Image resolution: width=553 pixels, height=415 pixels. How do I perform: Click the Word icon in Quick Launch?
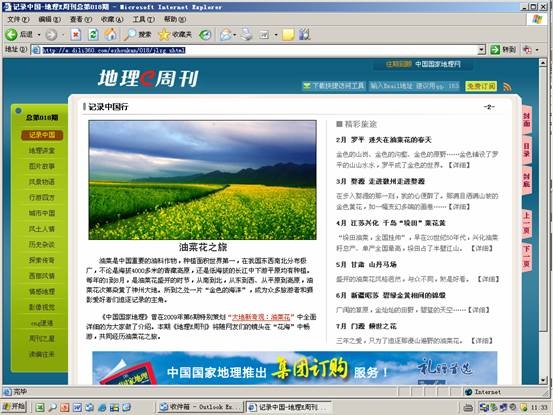tap(77, 407)
